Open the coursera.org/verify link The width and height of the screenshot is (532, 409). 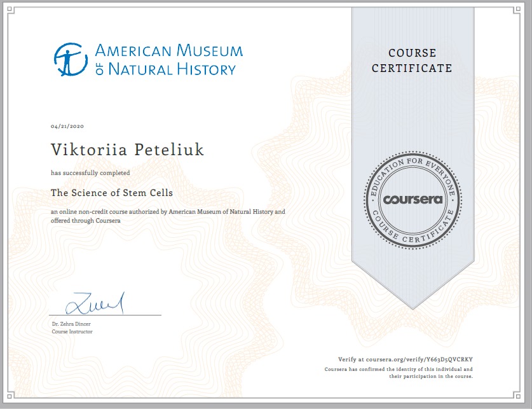pyautogui.click(x=419, y=359)
